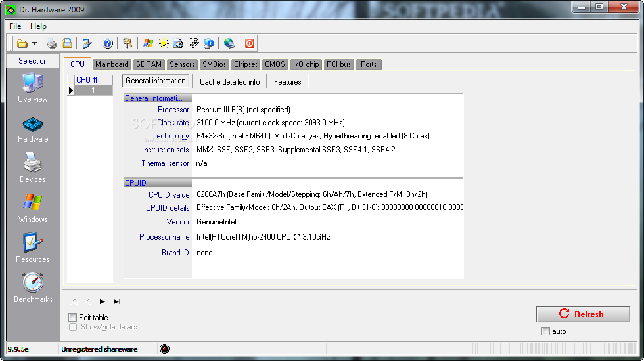Open help via blue question mark icon
This screenshot has width=644, height=361.
pos(108,43)
